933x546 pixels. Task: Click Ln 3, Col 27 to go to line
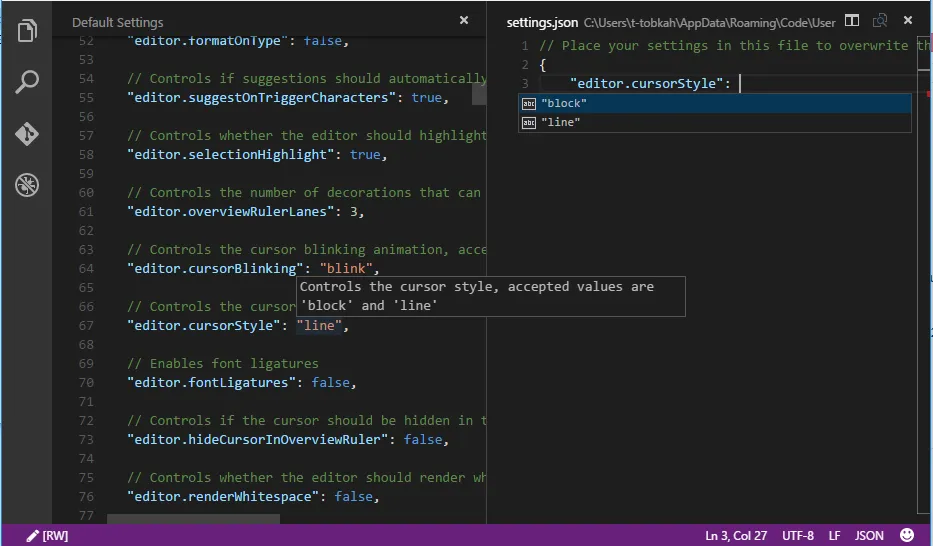(x=736, y=535)
